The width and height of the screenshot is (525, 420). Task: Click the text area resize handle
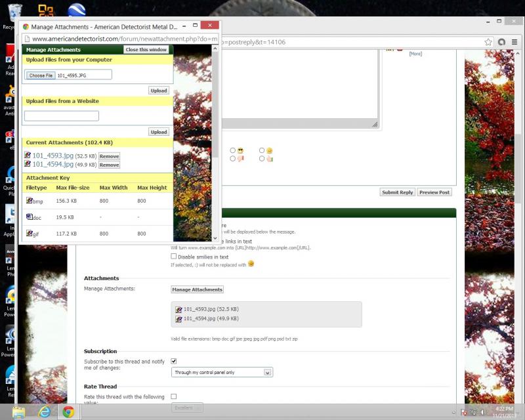click(x=375, y=125)
